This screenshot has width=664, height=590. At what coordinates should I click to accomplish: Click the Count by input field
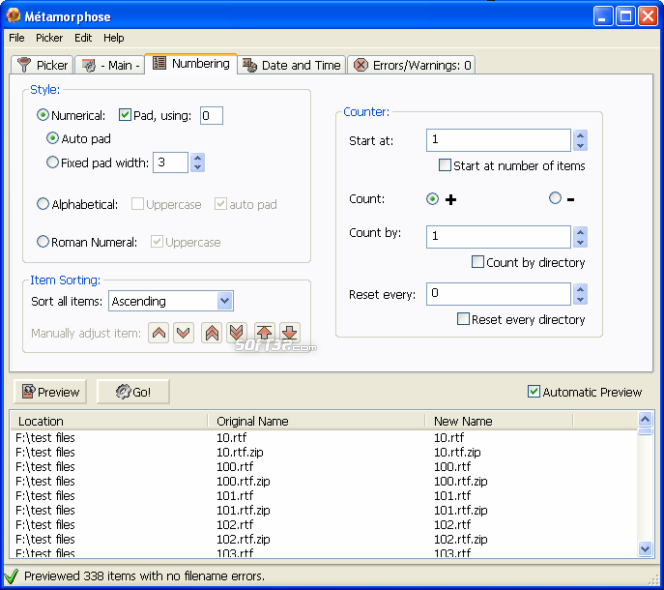[498, 237]
